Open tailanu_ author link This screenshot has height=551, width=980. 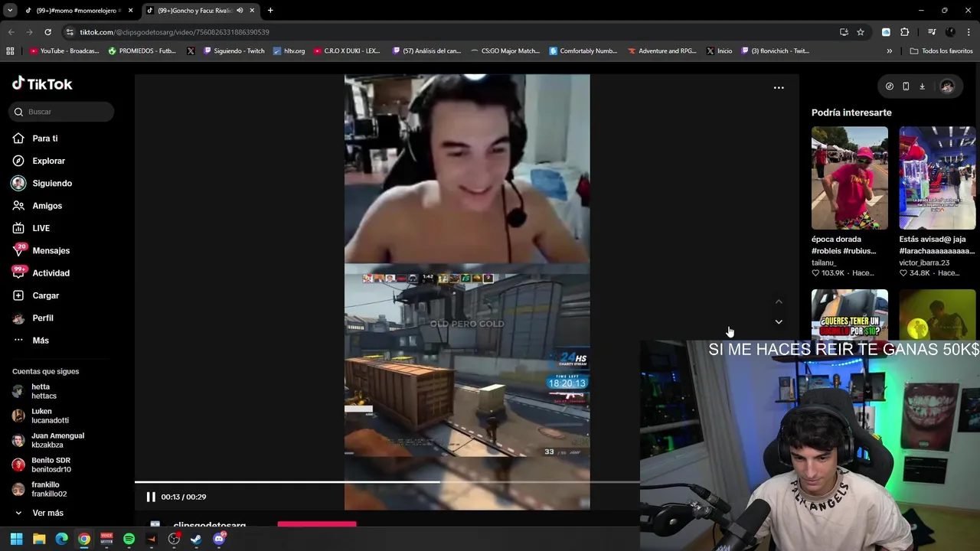[x=824, y=262]
